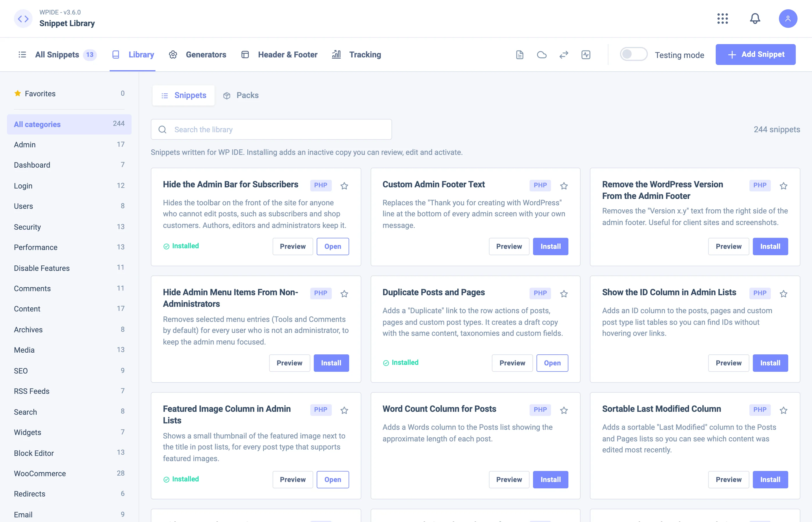Open the Generators tab

pos(197,55)
